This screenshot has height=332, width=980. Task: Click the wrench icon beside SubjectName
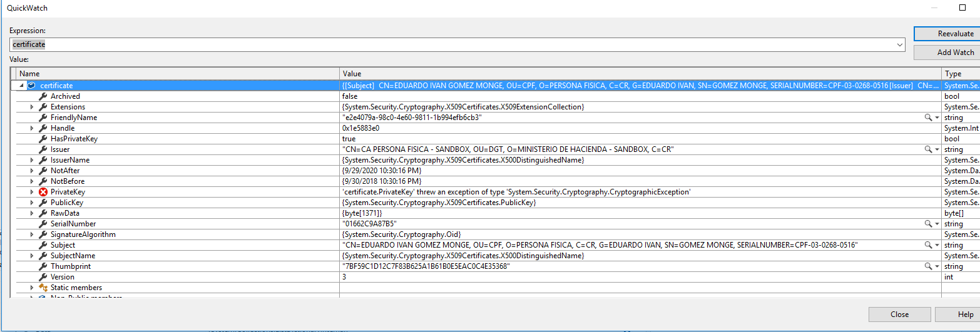coord(43,256)
